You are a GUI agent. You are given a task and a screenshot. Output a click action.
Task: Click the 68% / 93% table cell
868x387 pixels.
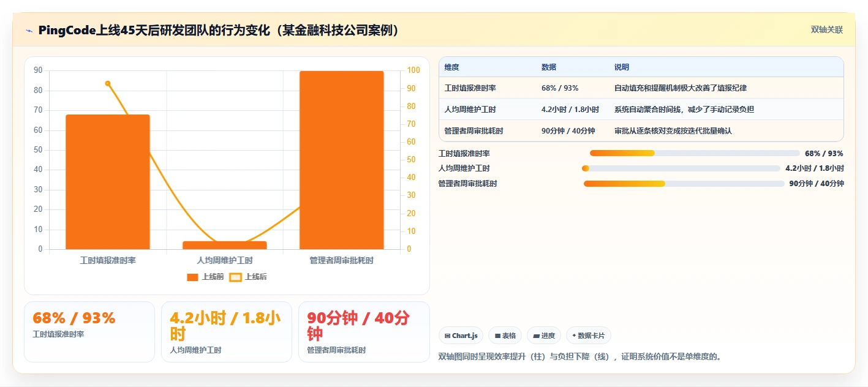point(560,88)
